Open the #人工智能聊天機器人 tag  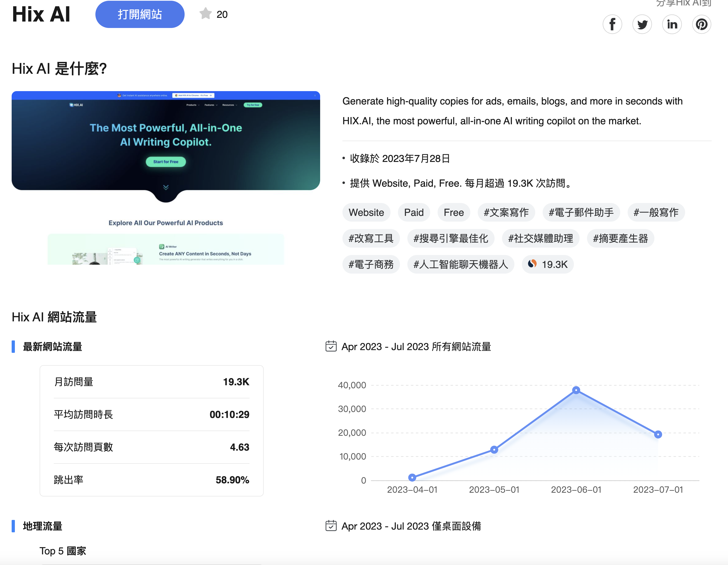[x=460, y=264]
